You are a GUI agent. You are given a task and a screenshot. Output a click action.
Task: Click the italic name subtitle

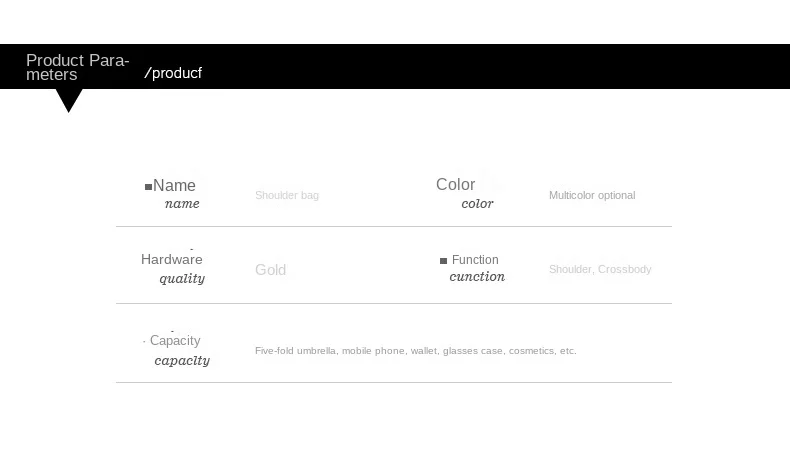(x=182, y=204)
